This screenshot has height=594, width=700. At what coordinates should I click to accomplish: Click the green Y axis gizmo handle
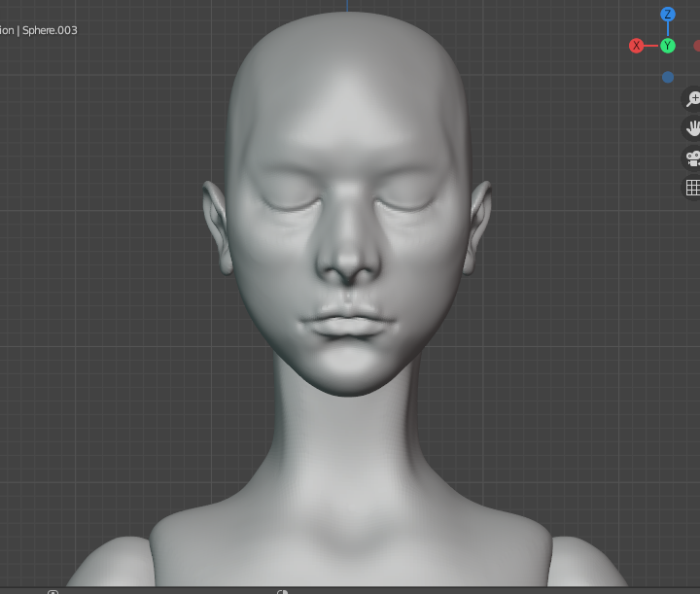tap(667, 46)
